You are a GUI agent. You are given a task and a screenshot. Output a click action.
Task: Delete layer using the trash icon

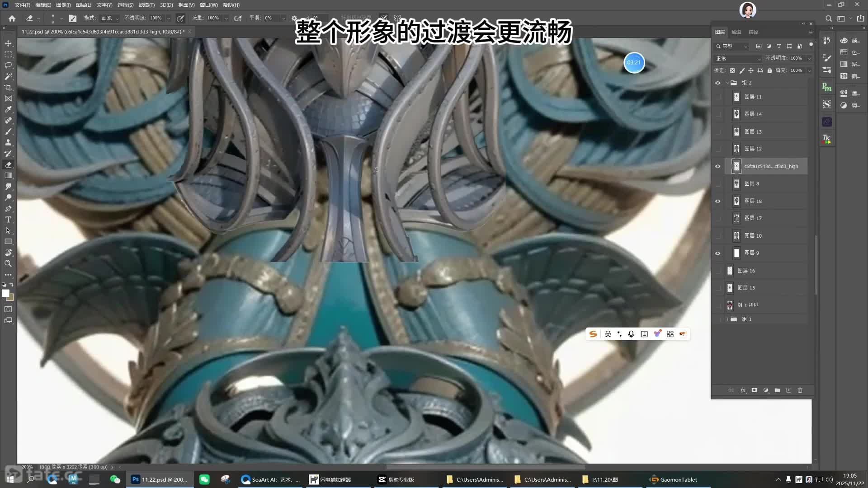[800, 390]
